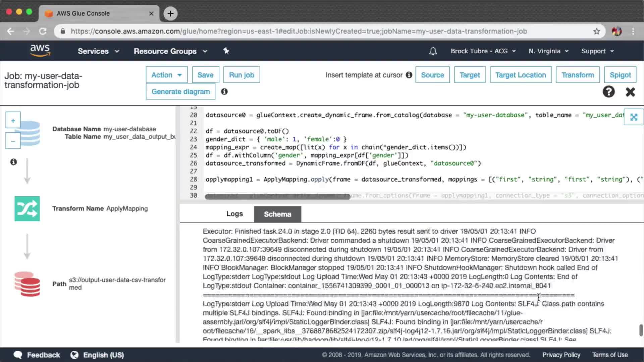Image resolution: width=644 pixels, height=362 pixels.
Task: Switch to the Logs tab
Action: [x=234, y=214]
